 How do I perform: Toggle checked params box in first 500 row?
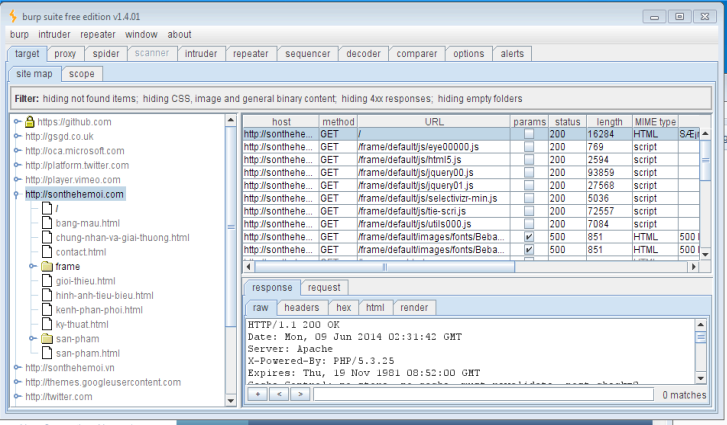click(x=529, y=237)
